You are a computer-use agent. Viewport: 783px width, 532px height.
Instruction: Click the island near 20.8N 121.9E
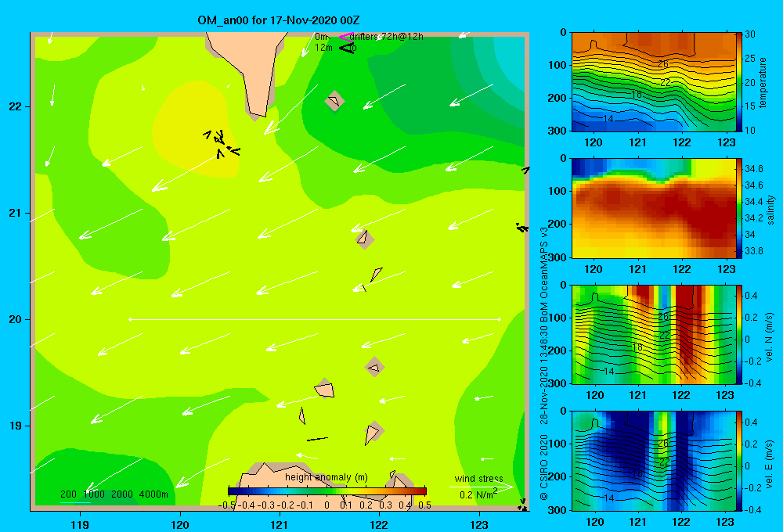364,238
